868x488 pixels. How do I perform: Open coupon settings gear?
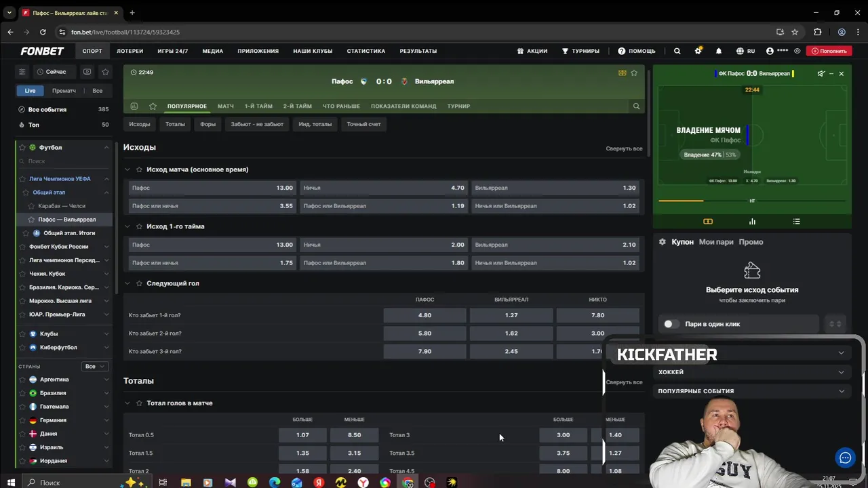663,242
